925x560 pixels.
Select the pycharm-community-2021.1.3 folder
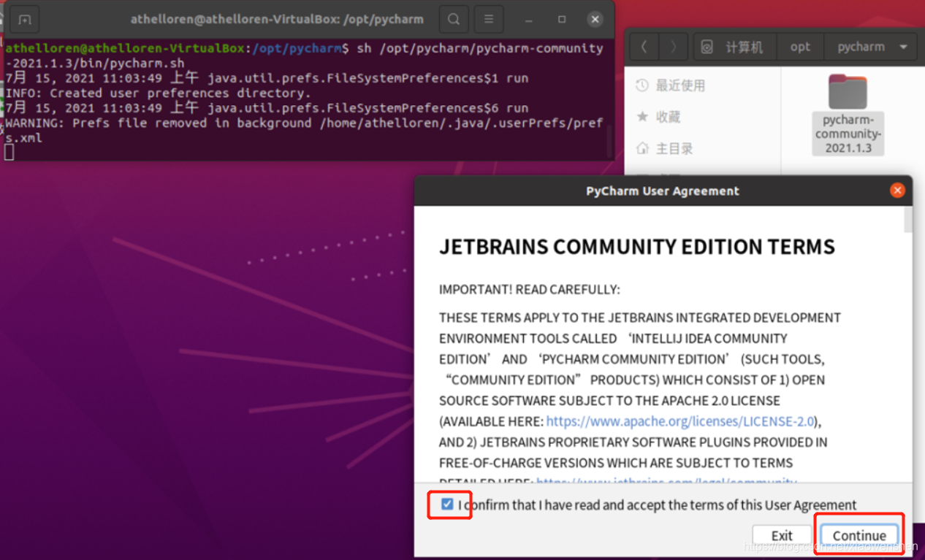click(848, 113)
